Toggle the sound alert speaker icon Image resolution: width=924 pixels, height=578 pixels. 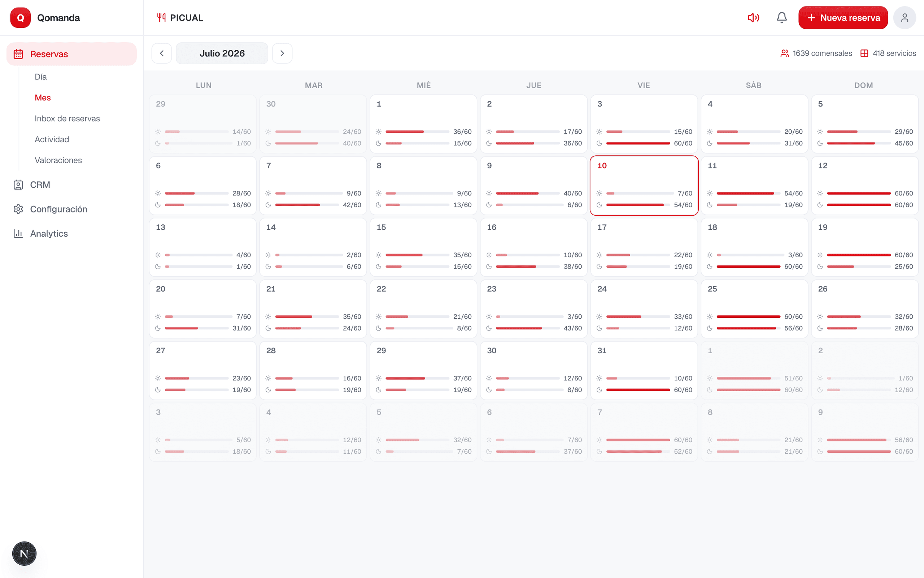[753, 18]
